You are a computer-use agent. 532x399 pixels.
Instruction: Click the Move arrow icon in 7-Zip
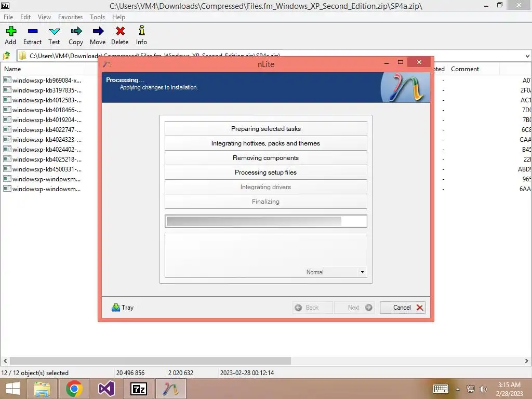(x=98, y=31)
